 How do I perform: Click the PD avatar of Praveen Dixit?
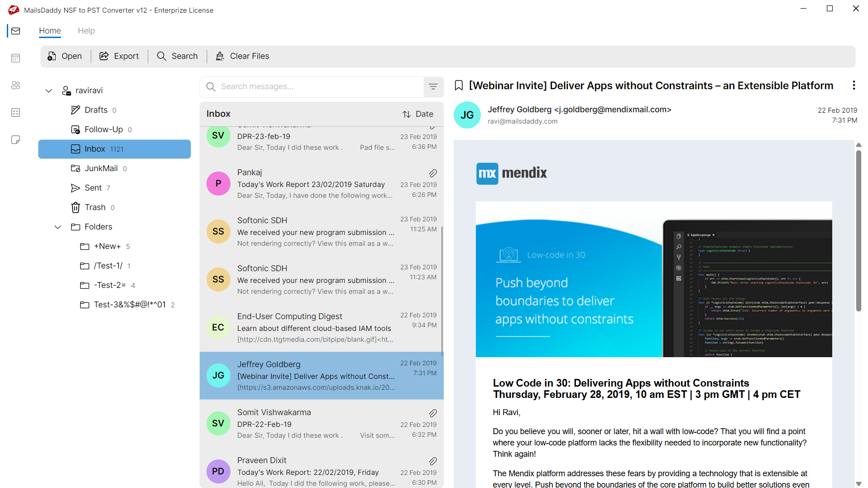[x=218, y=471]
